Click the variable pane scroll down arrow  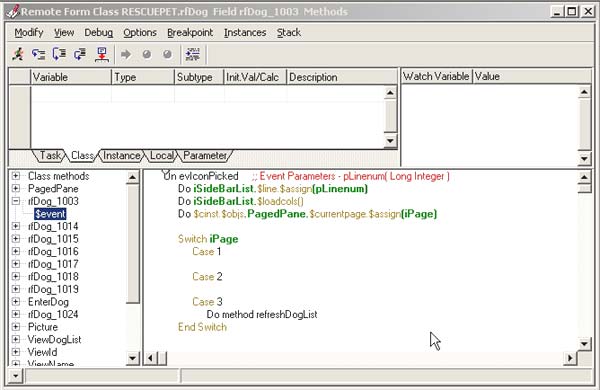[x=390, y=140]
